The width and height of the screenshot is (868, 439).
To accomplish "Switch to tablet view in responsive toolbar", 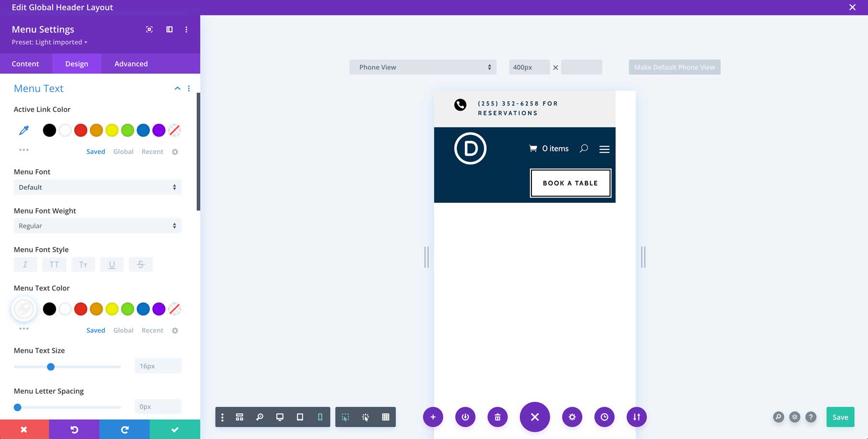I will tap(300, 417).
